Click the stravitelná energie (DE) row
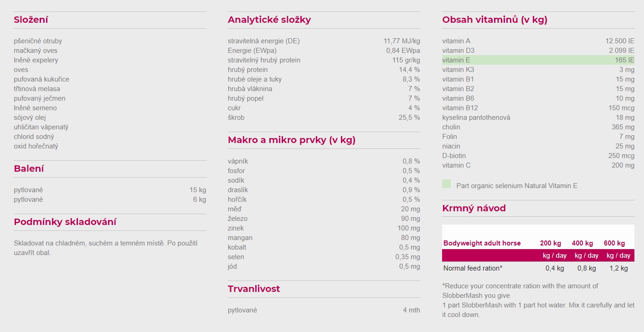The image size is (644, 332). [263, 41]
